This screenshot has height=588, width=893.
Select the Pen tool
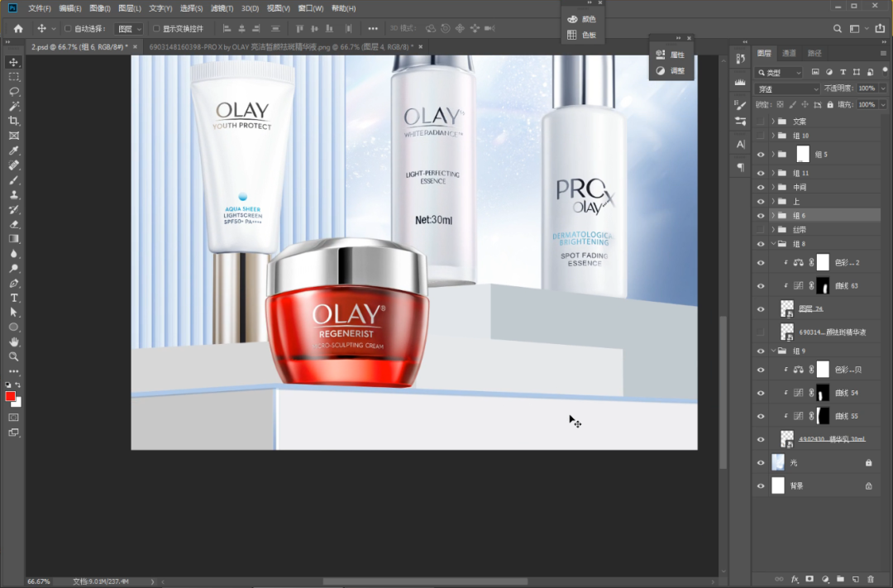(14, 283)
